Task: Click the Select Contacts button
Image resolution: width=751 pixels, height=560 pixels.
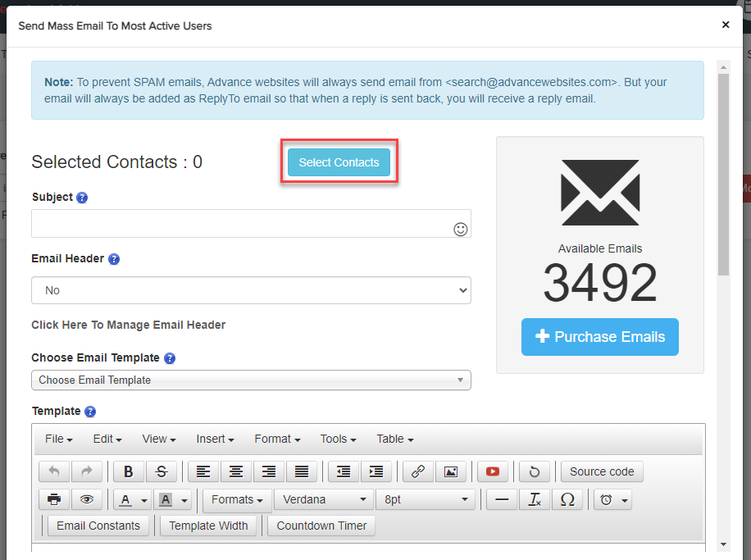Action: 339,162
